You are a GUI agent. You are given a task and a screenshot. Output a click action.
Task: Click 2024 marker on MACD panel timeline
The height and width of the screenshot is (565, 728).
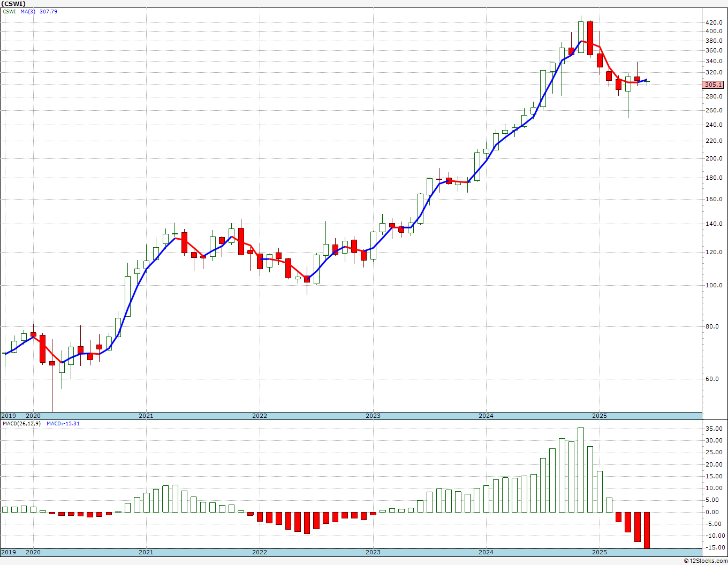pos(486,552)
